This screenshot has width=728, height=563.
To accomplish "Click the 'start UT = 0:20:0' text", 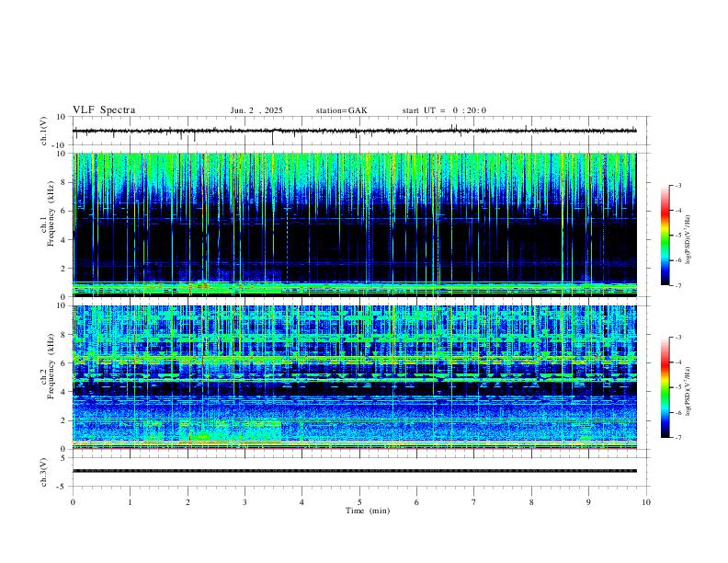I will (x=444, y=110).
